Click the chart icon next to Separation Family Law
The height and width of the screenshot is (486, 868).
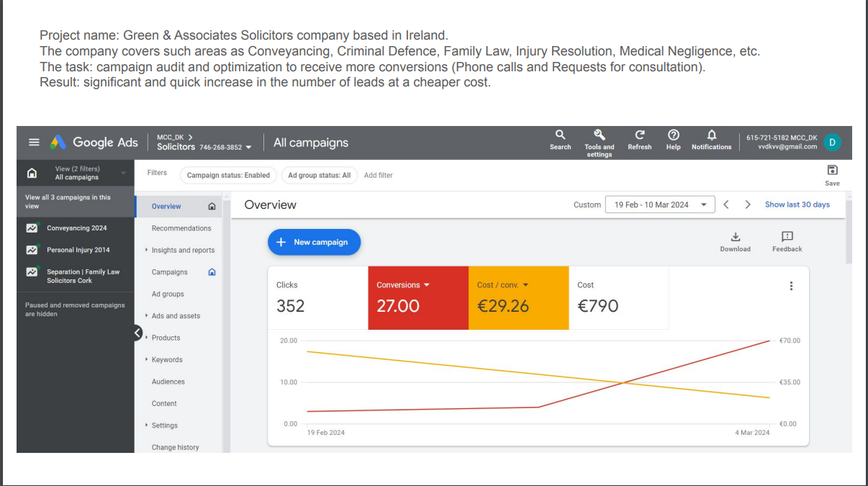(x=32, y=272)
